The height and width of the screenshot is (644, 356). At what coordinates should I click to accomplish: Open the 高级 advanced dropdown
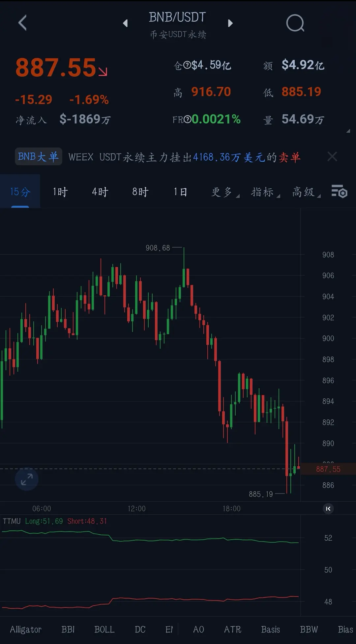306,192
